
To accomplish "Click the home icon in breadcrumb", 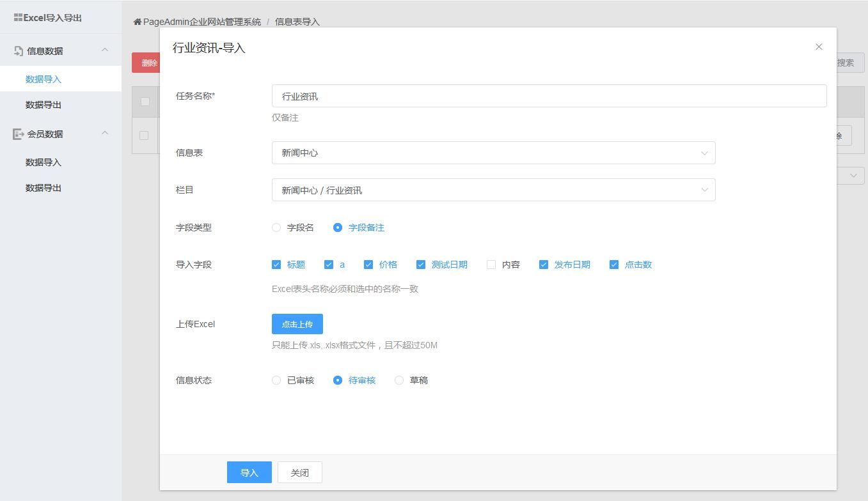I will [x=137, y=22].
